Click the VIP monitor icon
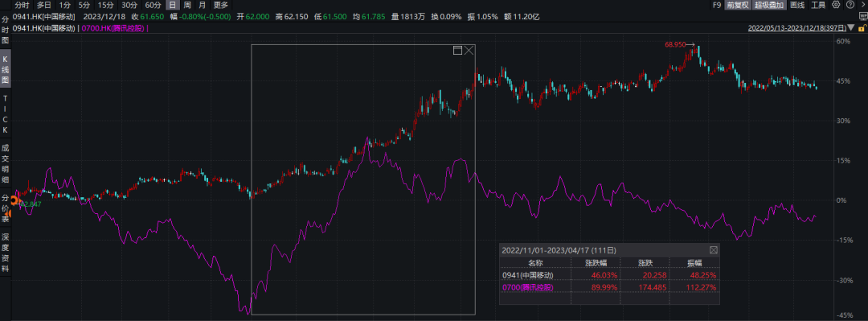 point(863,16)
